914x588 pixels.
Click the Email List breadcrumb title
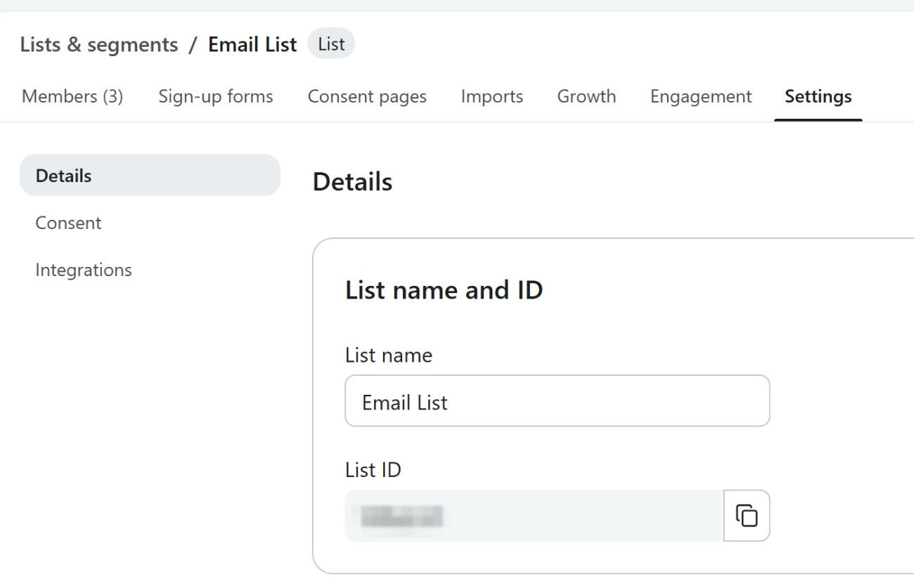[252, 45]
